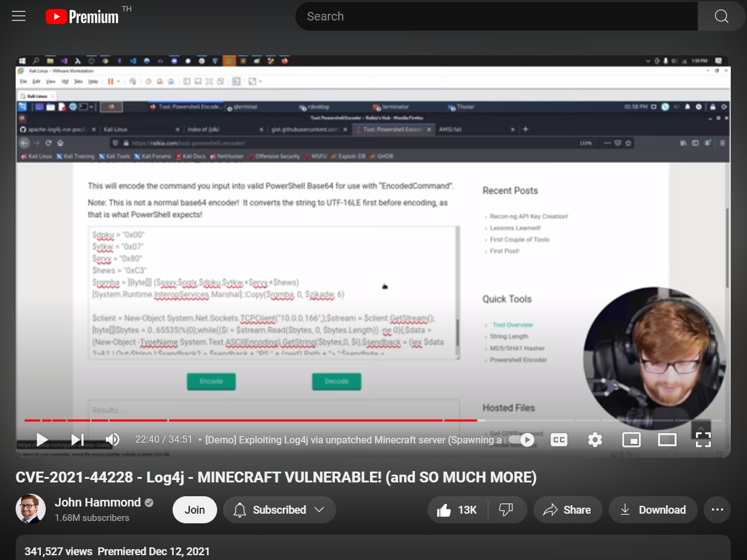Select terminator taskbar item in video

(392, 107)
